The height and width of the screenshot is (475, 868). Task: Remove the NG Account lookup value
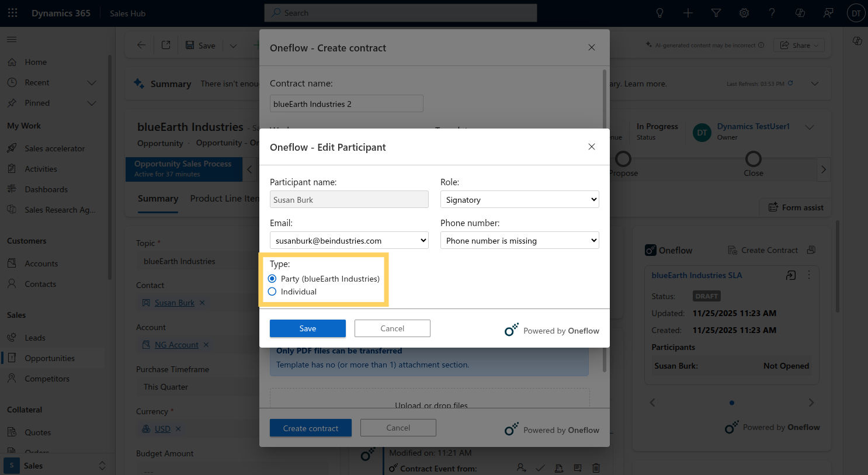coord(206,345)
